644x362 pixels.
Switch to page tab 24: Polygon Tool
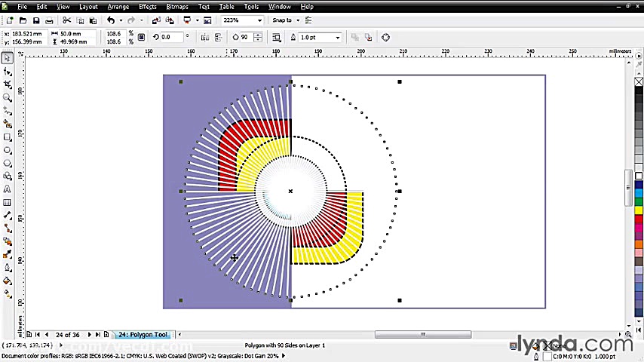[143, 335]
